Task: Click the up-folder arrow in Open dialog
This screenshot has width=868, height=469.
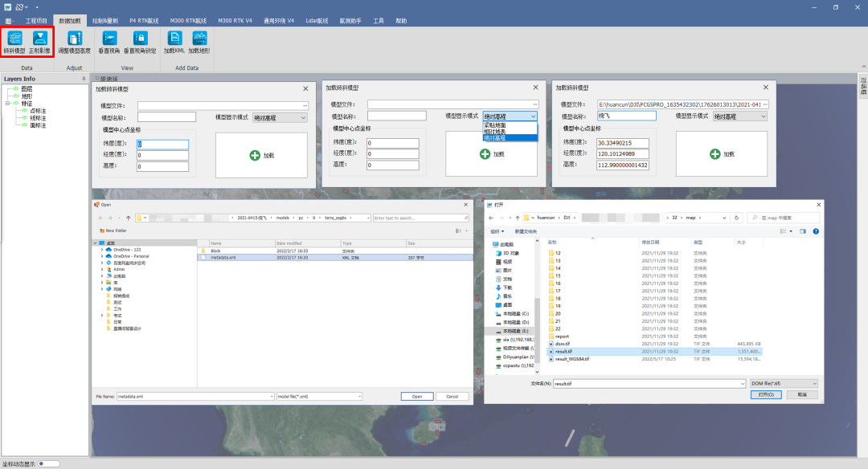Action: [x=129, y=218]
